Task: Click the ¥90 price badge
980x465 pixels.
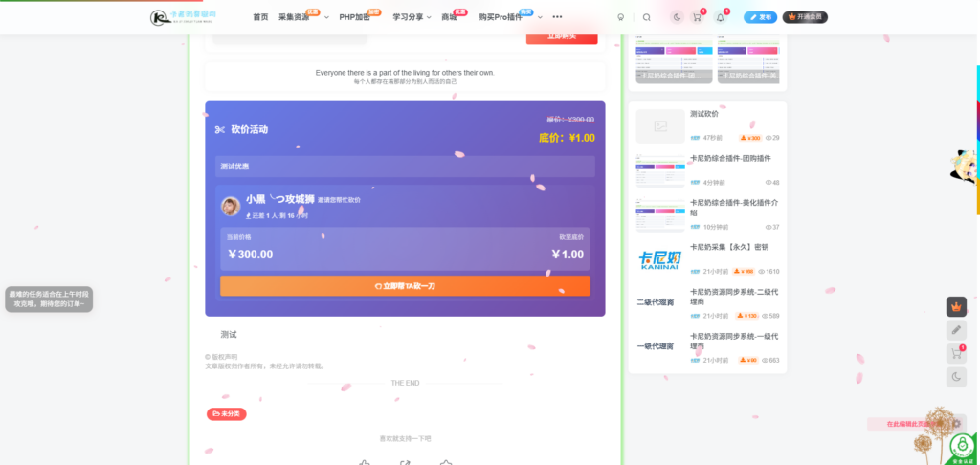Action: coord(748,360)
